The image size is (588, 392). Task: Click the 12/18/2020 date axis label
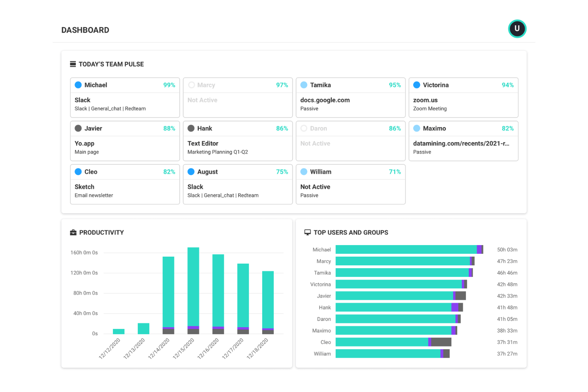click(x=257, y=348)
